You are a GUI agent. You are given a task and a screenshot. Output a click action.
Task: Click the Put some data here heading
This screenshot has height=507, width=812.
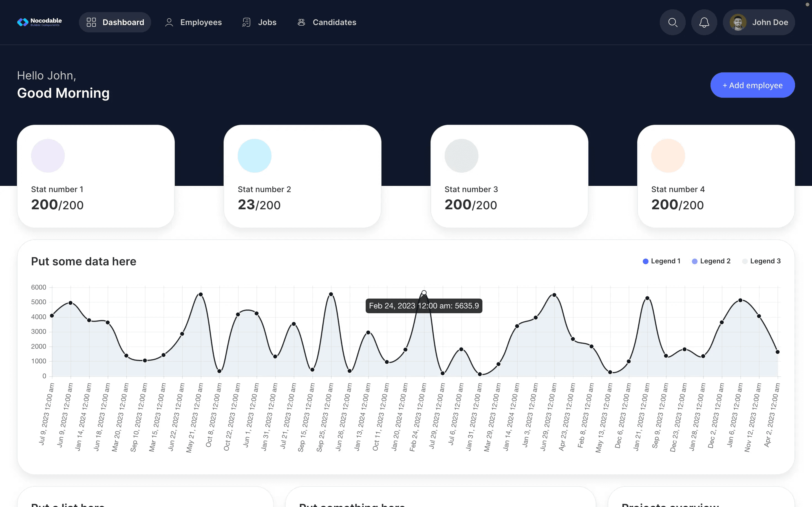coord(83,261)
